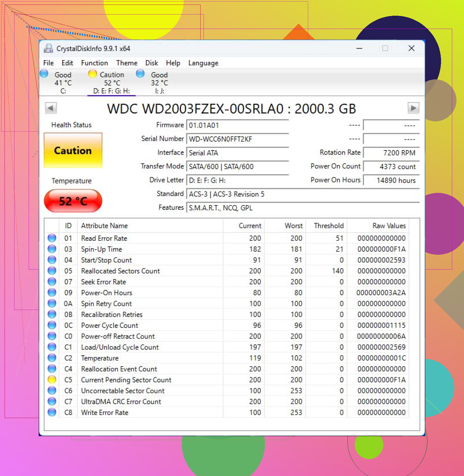This screenshot has width=464, height=476.
Task: Open the File menu
Action: point(48,63)
